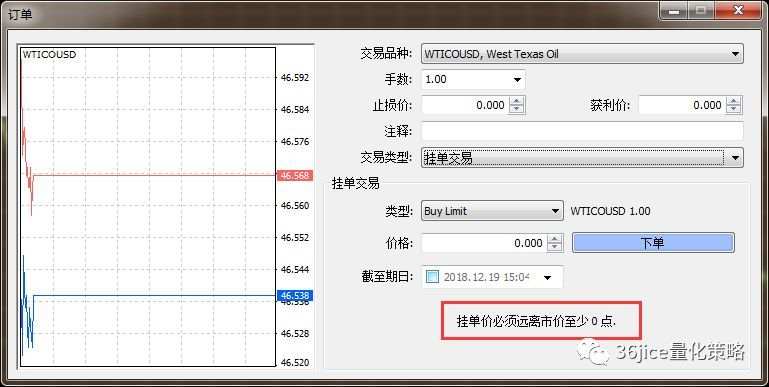Click the blue 46.538 bid price label
The height and width of the screenshot is (387, 769).
pyautogui.click(x=295, y=296)
